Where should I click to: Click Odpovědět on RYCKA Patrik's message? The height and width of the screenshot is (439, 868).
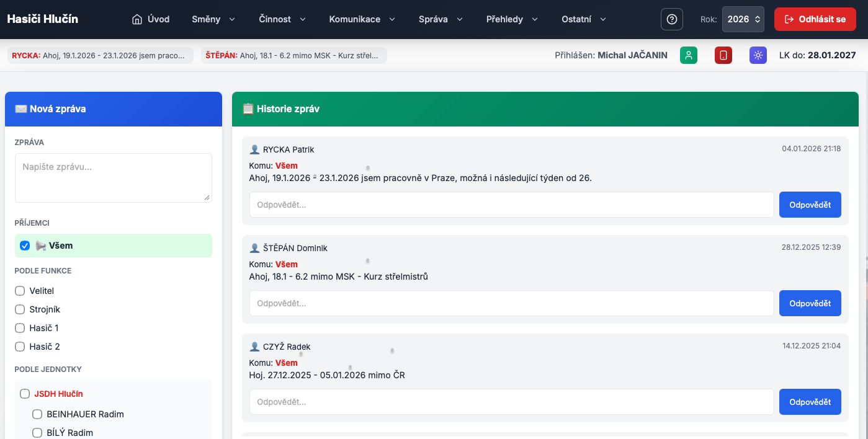point(810,205)
